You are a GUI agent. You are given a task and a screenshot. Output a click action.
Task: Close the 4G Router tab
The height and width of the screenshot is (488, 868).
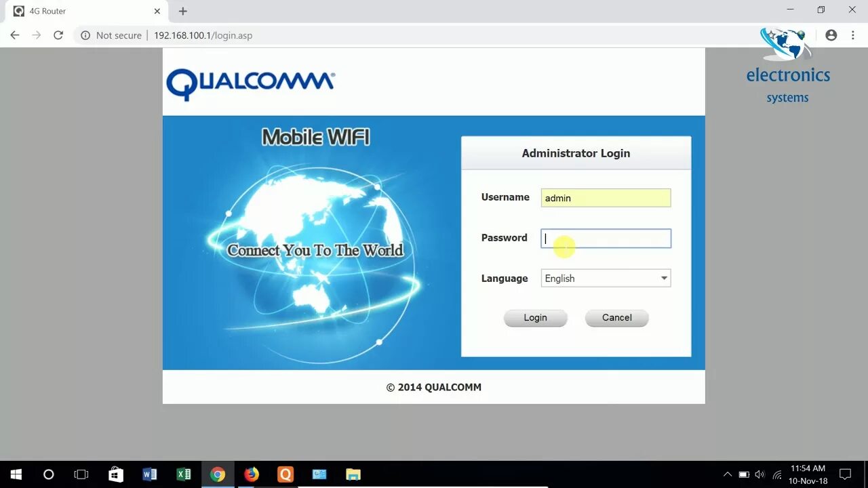click(x=157, y=11)
